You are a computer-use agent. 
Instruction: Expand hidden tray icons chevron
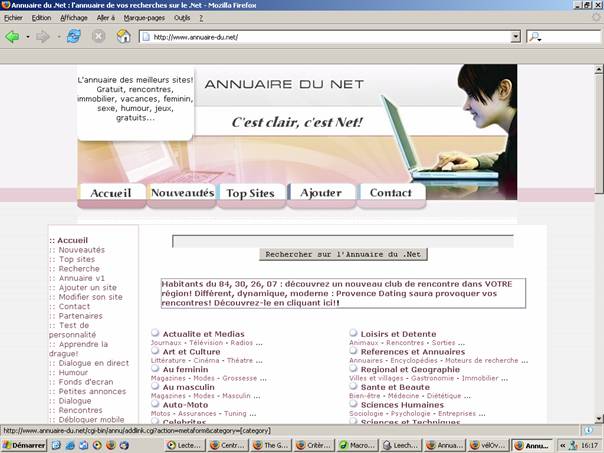pos(562,445)
